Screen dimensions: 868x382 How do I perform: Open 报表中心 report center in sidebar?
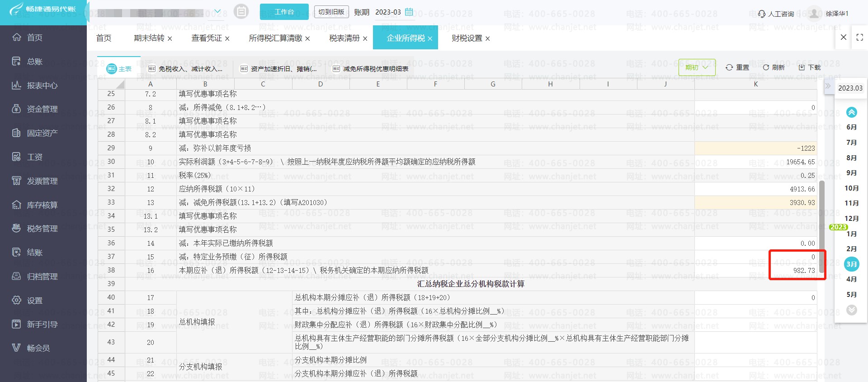pos(34,85)
